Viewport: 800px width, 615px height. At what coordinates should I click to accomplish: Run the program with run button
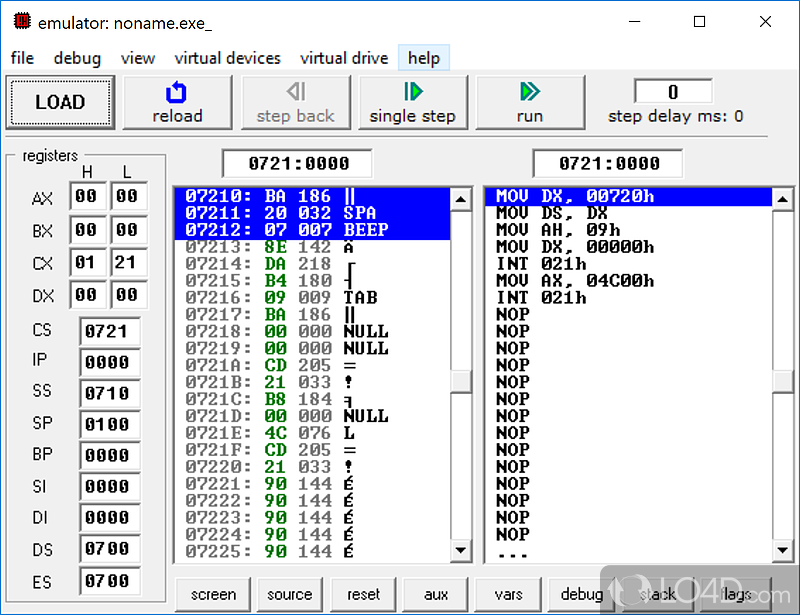click(x=530, y=102)
